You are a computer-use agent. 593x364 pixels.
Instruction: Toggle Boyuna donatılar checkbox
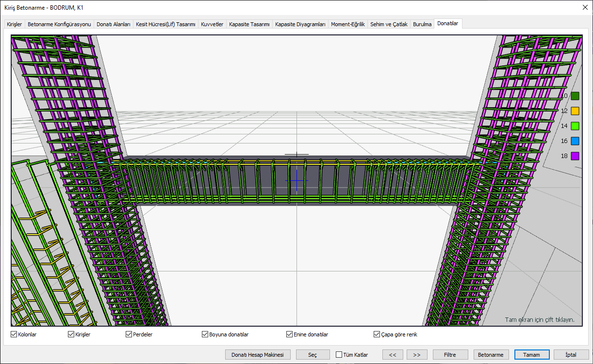(x=205, y=334)
